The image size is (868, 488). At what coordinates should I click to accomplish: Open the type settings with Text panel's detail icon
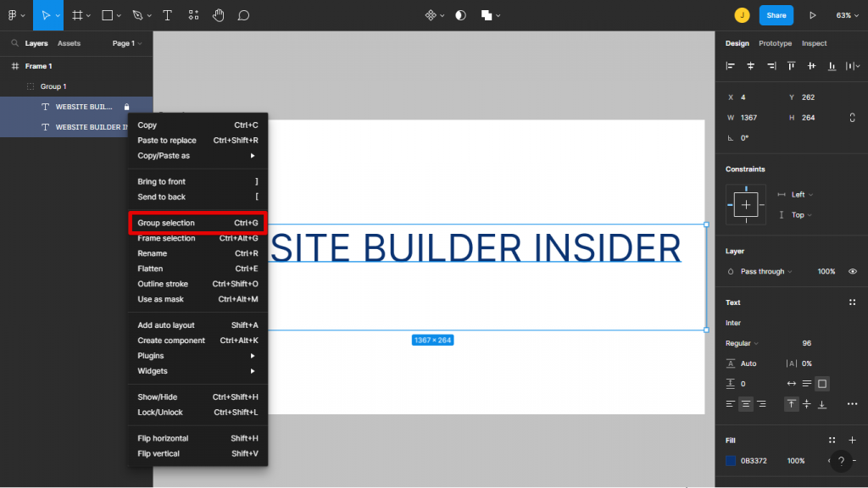(852, 302)
